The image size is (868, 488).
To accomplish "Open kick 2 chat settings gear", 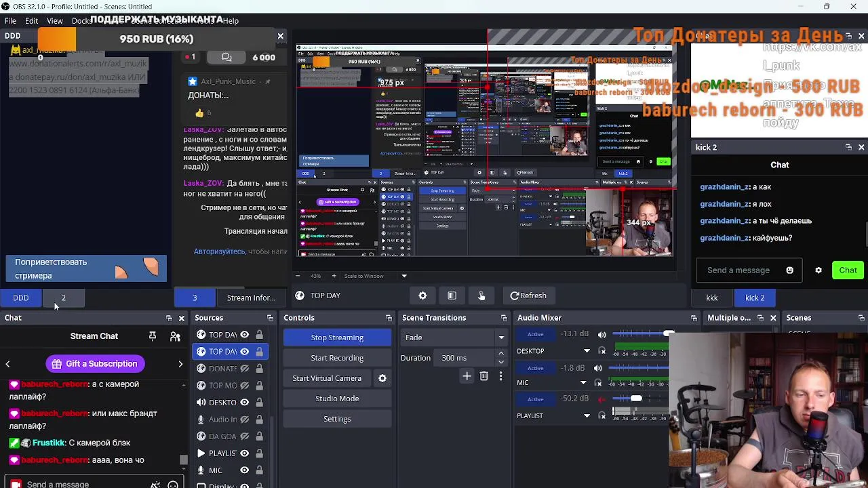I will pos(818,270).
